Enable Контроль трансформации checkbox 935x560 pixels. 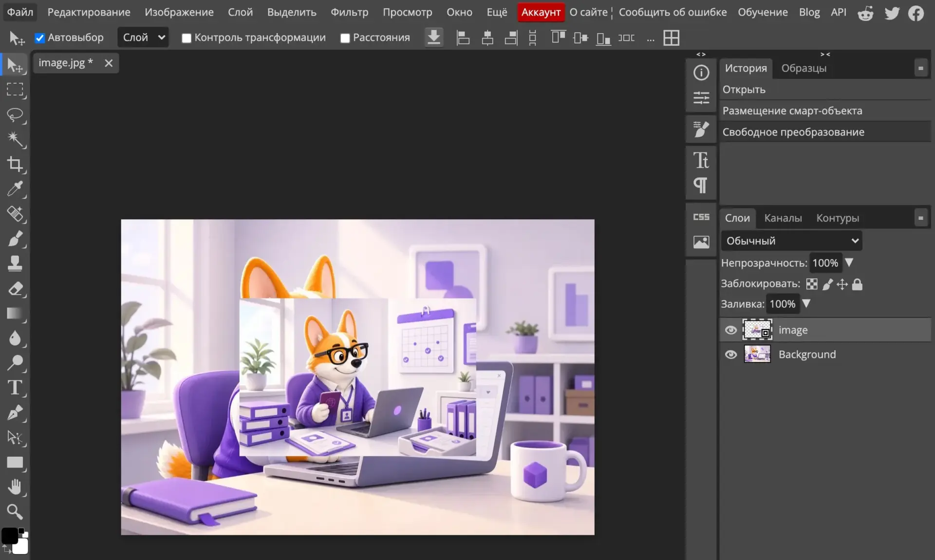point(186,38)
